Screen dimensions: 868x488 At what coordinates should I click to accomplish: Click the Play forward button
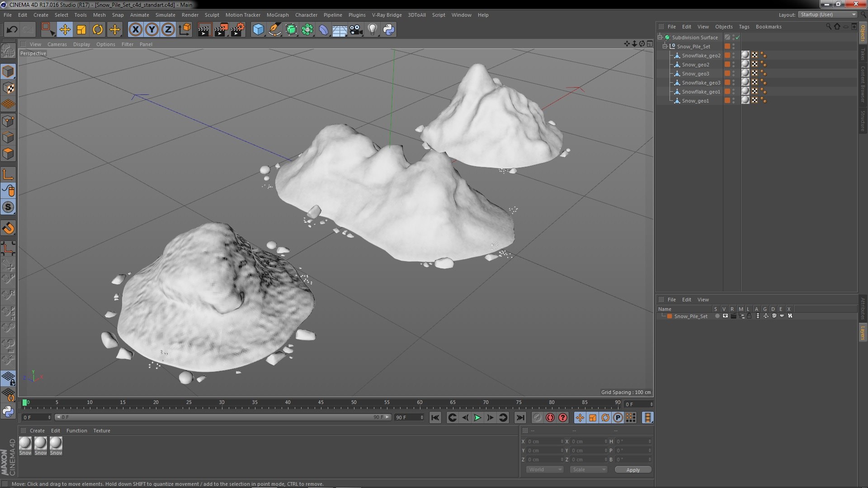pos(477,418)
